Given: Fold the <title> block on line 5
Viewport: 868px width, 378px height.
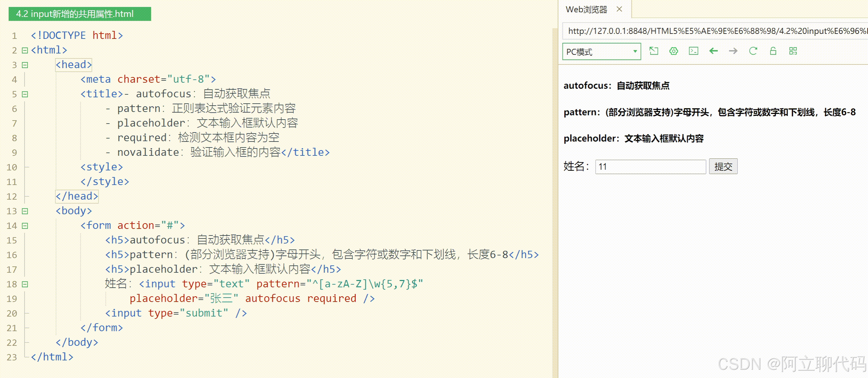Looking at the screenshot, I should click(x=25, y=94).
